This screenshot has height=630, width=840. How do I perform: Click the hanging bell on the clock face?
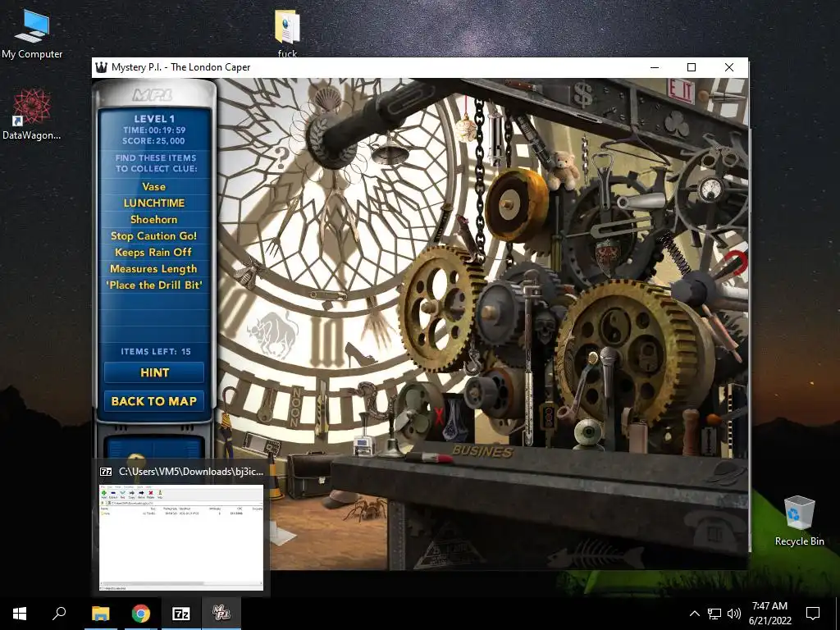(390, 150)
